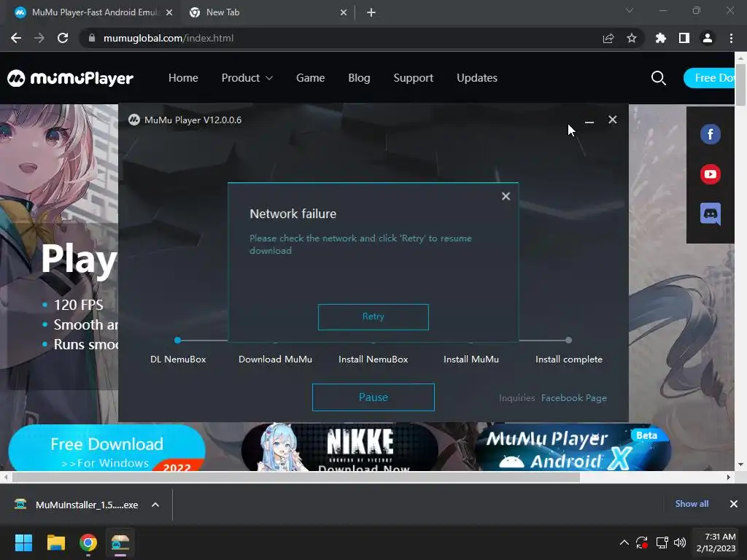This screenshot has width=747, height=560.
Task: Open the Chrome three-dot menu
Action: pyautogui.click(x=731, y=38)
